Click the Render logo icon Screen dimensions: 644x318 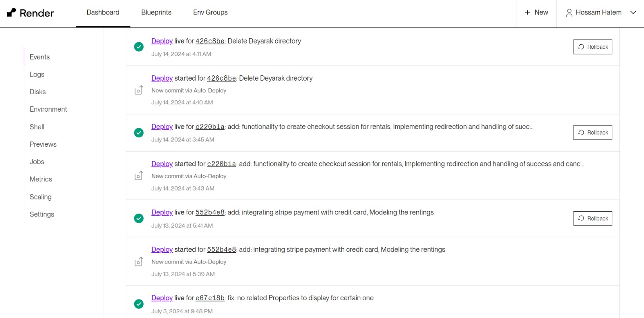pyautogui.click(x=12, y=12)
